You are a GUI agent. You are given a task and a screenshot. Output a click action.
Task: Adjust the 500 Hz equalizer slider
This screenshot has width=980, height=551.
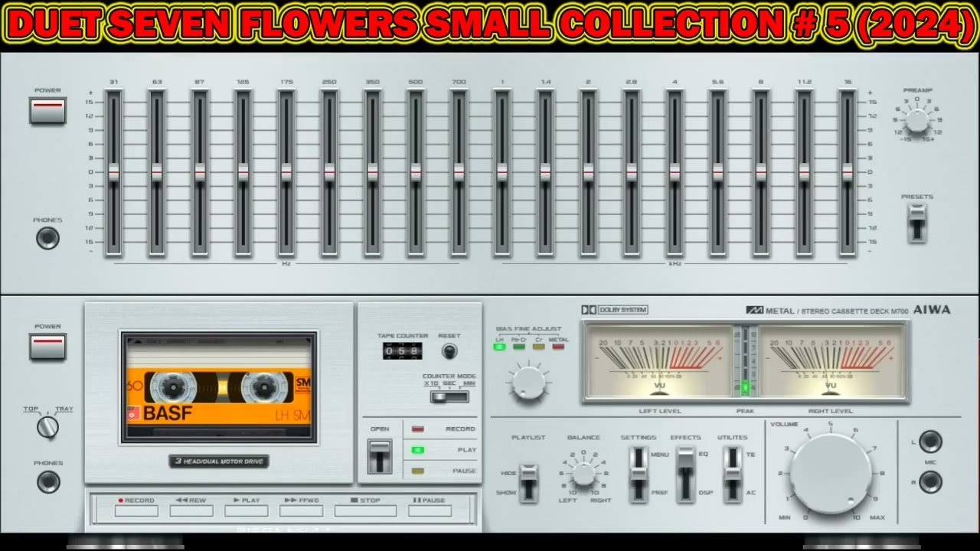(416, 173)
